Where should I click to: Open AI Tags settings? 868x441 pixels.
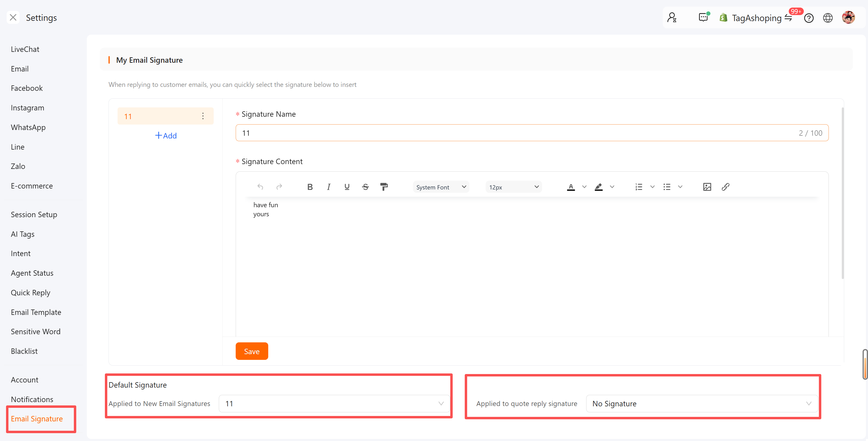click(x=23, y=234)
